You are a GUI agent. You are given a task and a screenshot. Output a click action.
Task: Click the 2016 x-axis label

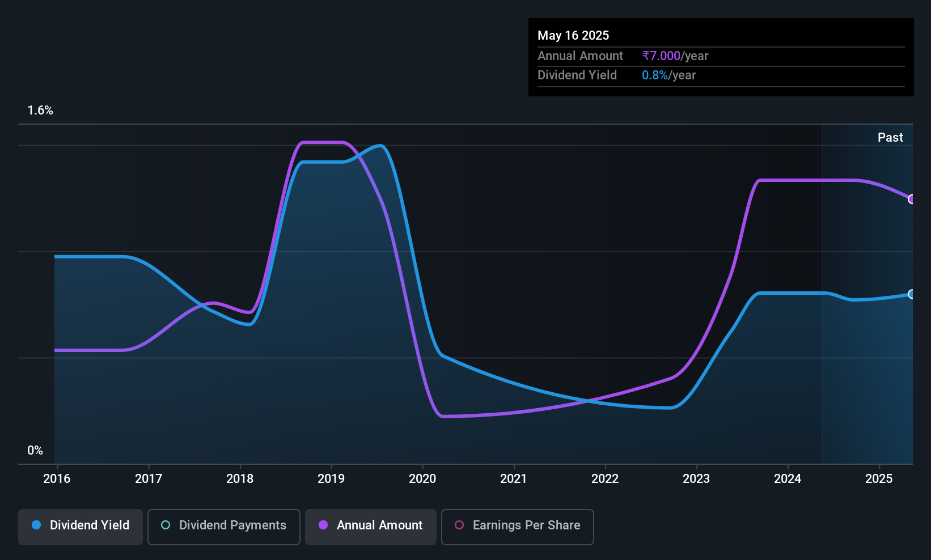[x=57, y=478]
